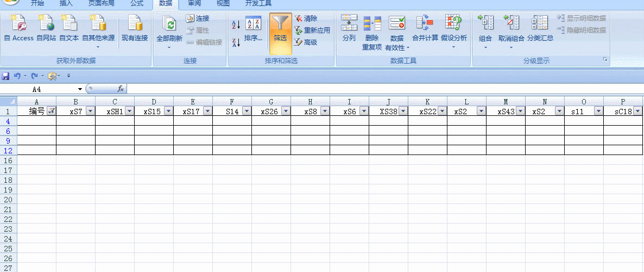644x272 pixels.
Task: Undo the last action
Action: pyautogui.click(x=17, y=76)
